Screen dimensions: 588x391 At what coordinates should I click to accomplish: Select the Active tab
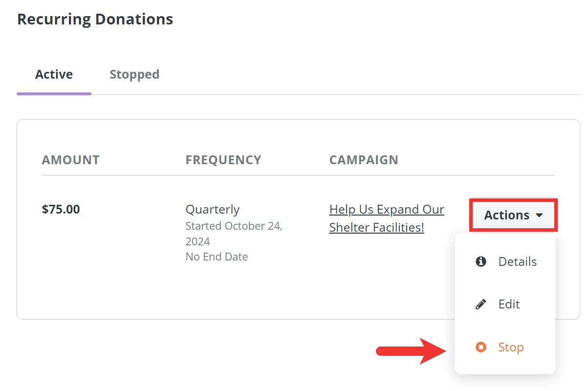click(x=54, y=74)
